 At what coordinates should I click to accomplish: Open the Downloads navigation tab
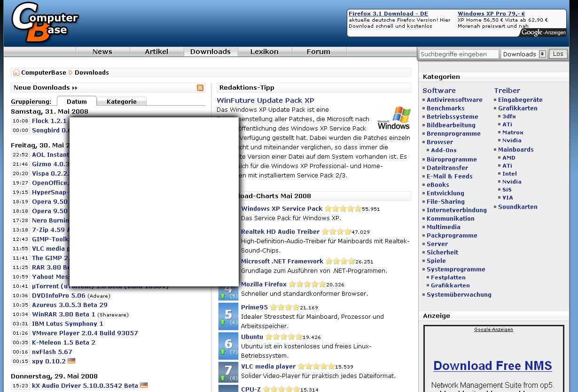click(x=211, y=52)
